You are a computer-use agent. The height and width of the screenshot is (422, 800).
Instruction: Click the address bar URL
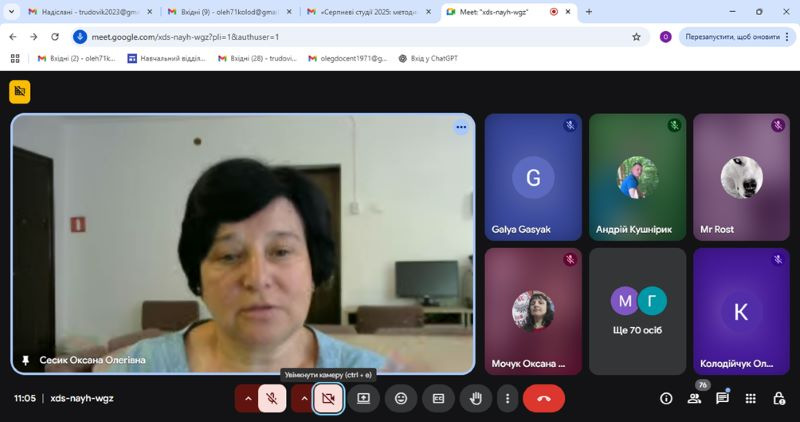tap(185, 37)
